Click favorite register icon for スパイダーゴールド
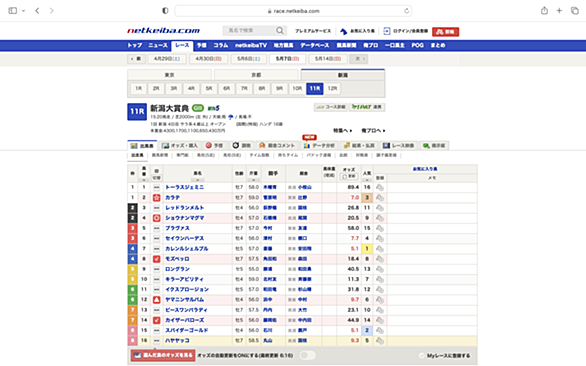This screenshot has height=366, width=586. tap(380, 330)
